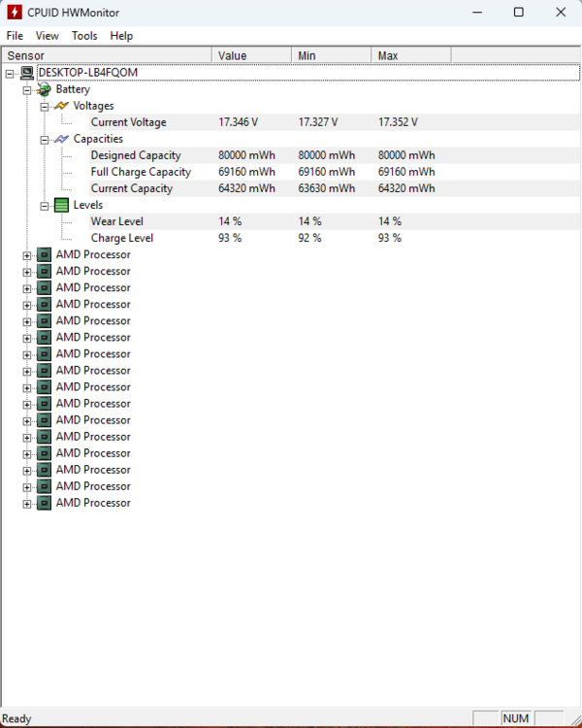
Task: Expand the first AMD Processor entry
Action: tap(27, 254)
